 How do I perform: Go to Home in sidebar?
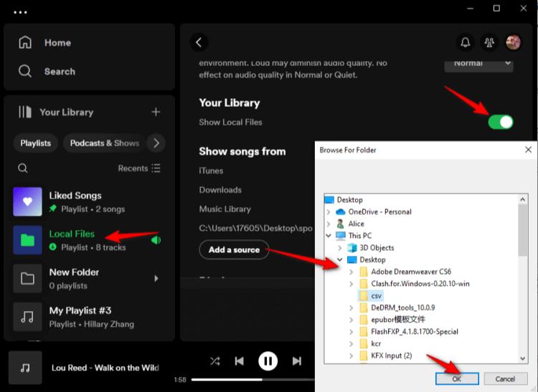(x=44, y=43)
